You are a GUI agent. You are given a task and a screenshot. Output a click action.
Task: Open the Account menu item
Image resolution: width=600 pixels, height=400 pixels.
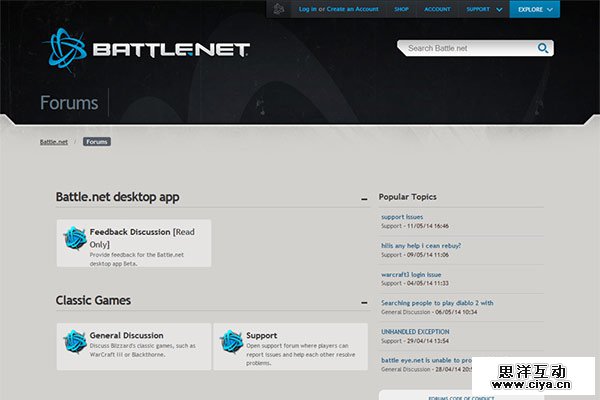point(437,9)
